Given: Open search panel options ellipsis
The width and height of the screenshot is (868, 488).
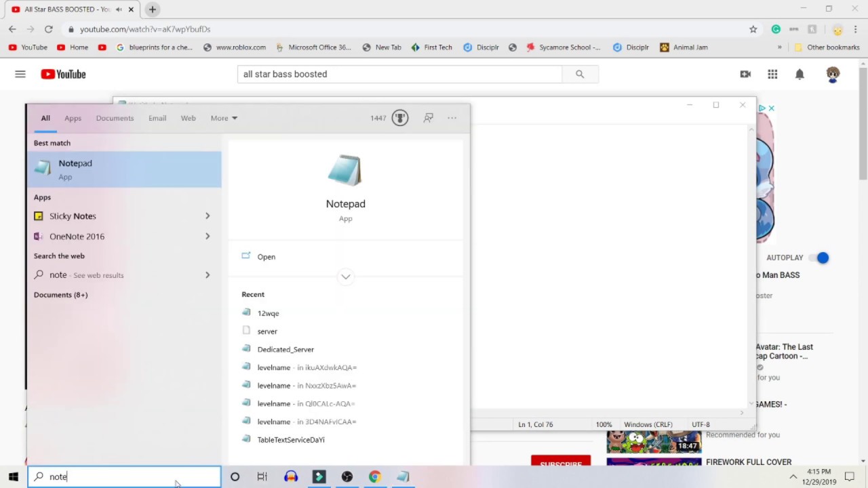Looking at the screenshot, I should tap(452, 118).
